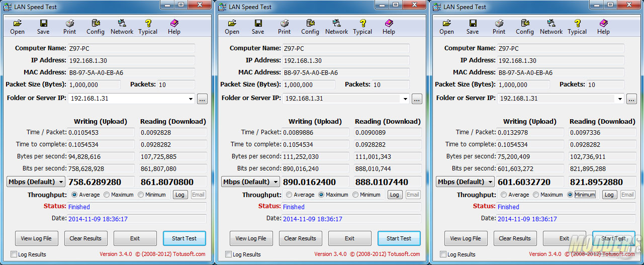Click the Open folder icon in middle window
644x265 pixels.
point(232,23)
